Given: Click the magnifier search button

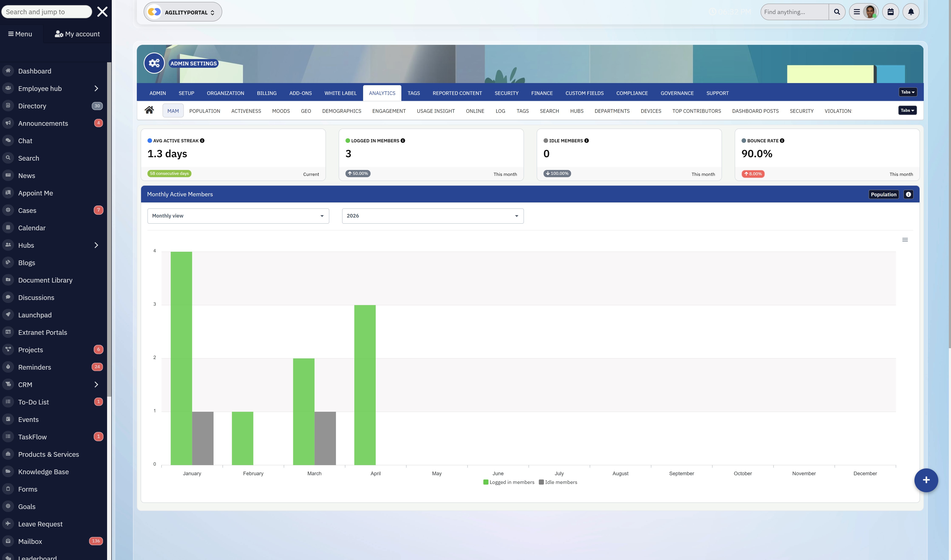Looking at the screenshot, I should click(x=837, y=12).
